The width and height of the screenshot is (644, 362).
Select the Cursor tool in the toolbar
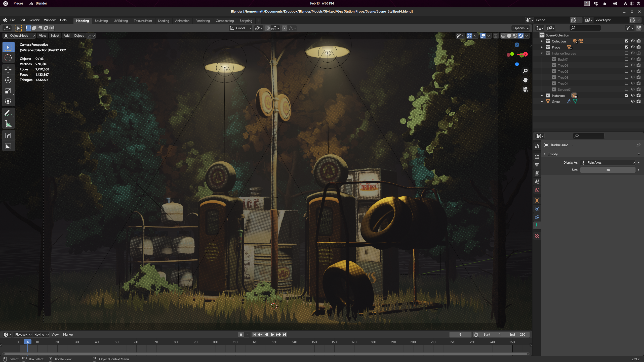tap(8, 58)
